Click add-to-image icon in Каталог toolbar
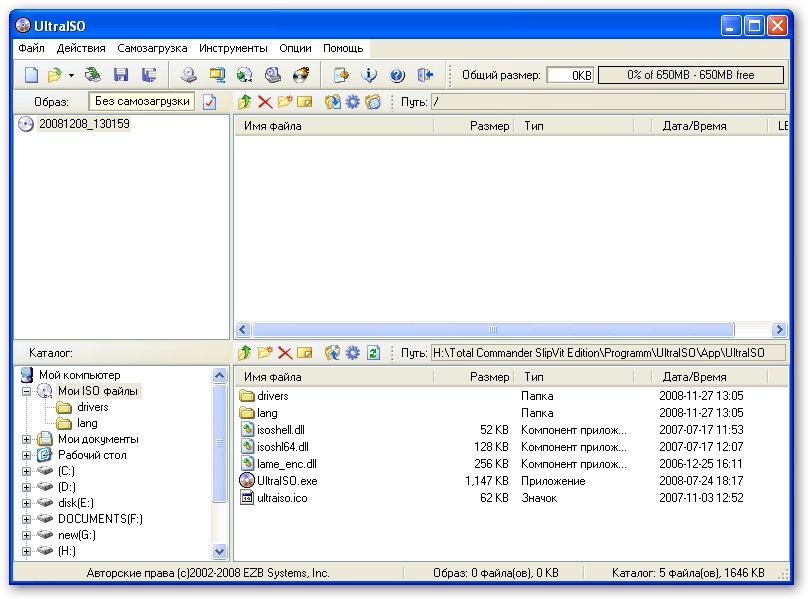The width and height of the screenshot is (808, 599). click(332, 353)
